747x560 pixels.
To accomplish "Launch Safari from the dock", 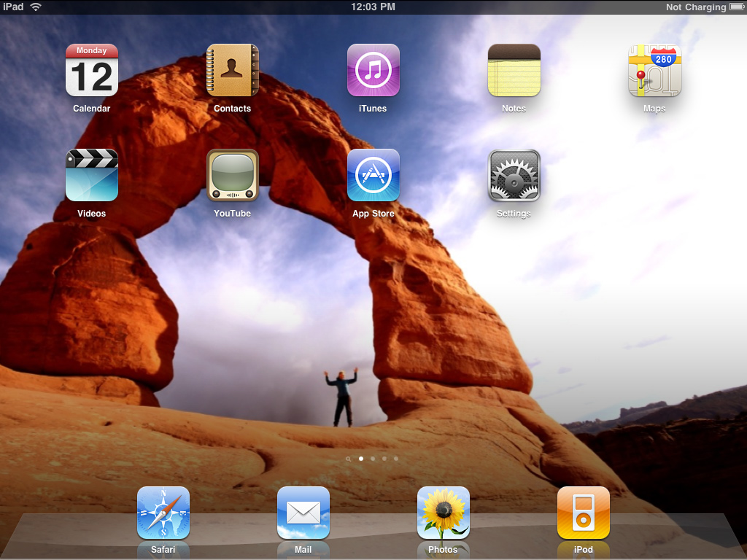I will 163,513.
